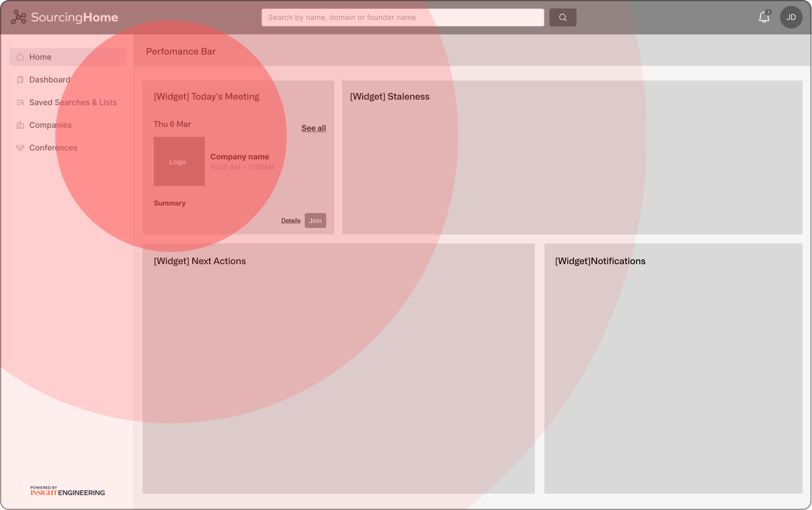This screenshot has width=812, height=510.
Task: Select the Next Actions widget heading
Action: [x=200, y=261]
